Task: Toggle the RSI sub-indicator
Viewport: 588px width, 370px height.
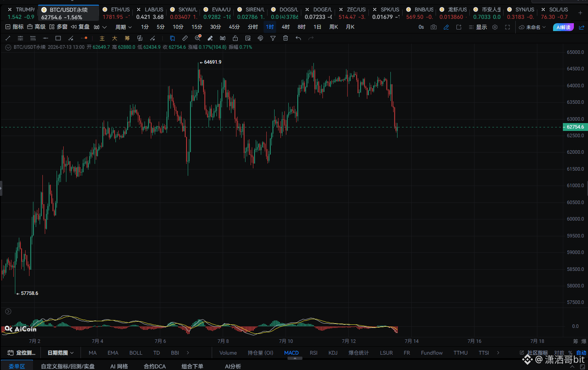Action: pyautogui.click(x=313, y=353)
